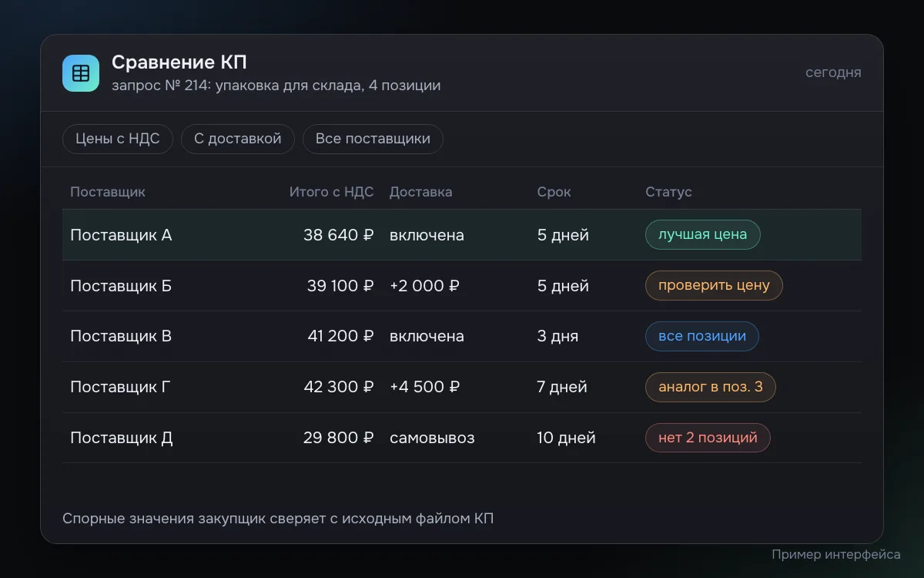Open the Сравнение КП title
The width and height of the screenshot is (924, 578).
coord(179,62)
